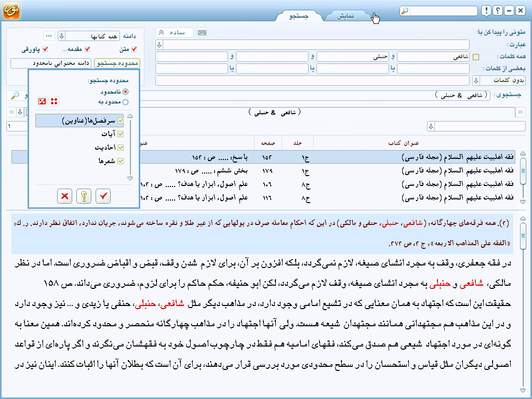Sort by the جلد column header

298,143
